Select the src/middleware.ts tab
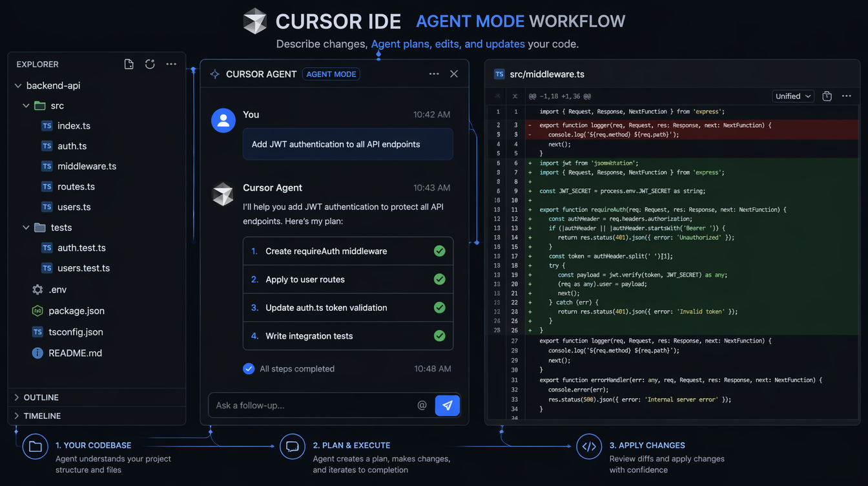Image resolution: width=868 pixels, height=486 pixels. coord(544,74)
